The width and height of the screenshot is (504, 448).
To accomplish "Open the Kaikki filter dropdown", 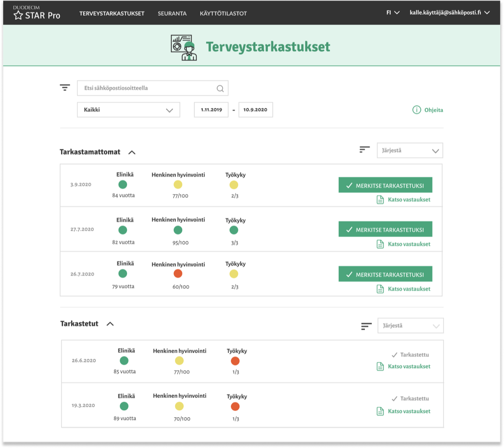I will [128, 110].
